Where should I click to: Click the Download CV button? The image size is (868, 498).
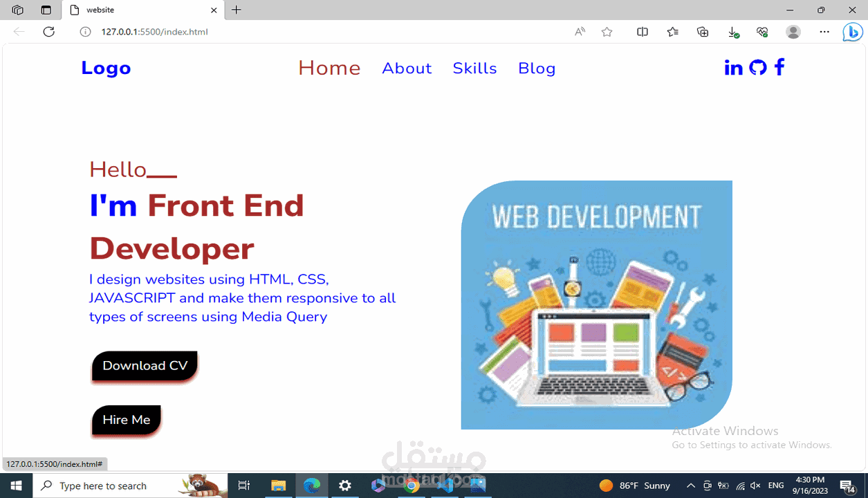tap(145, 366)
